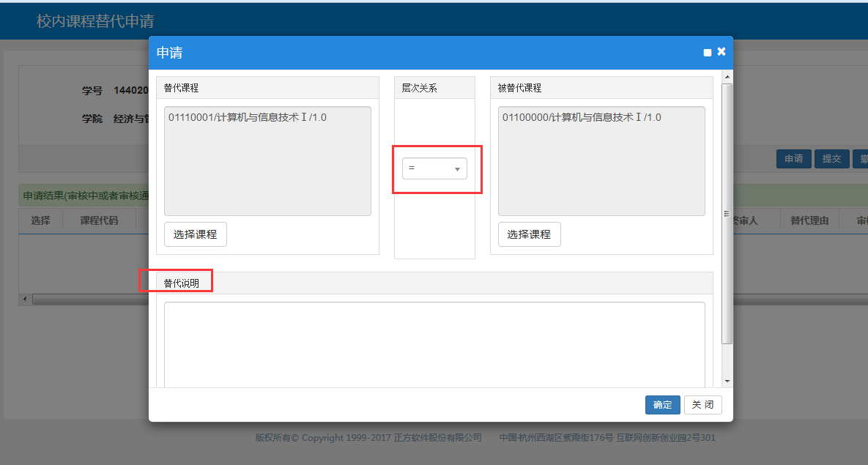Click the 课程代码 column header
This screenshot has width=868, height=465.
pyautogui.click(x=99, y=220)
